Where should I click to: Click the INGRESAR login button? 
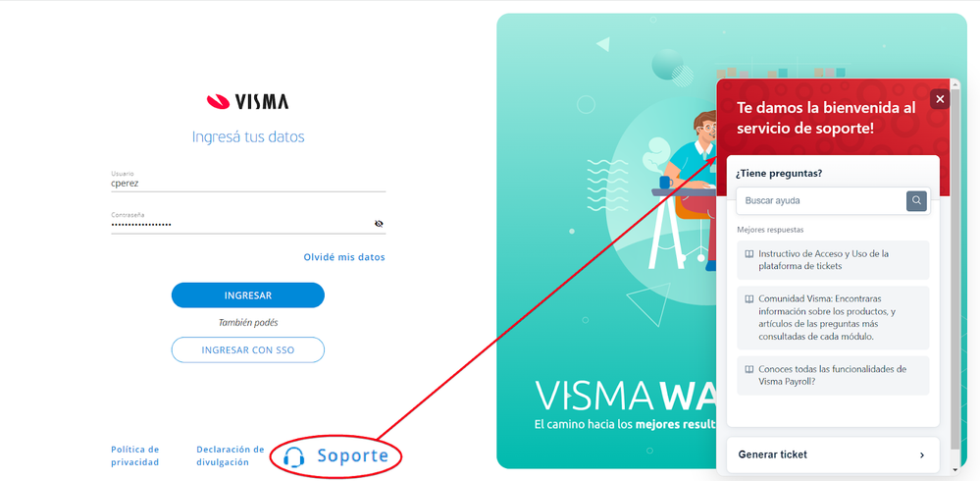pyautogui.click(x=248, y=295)
